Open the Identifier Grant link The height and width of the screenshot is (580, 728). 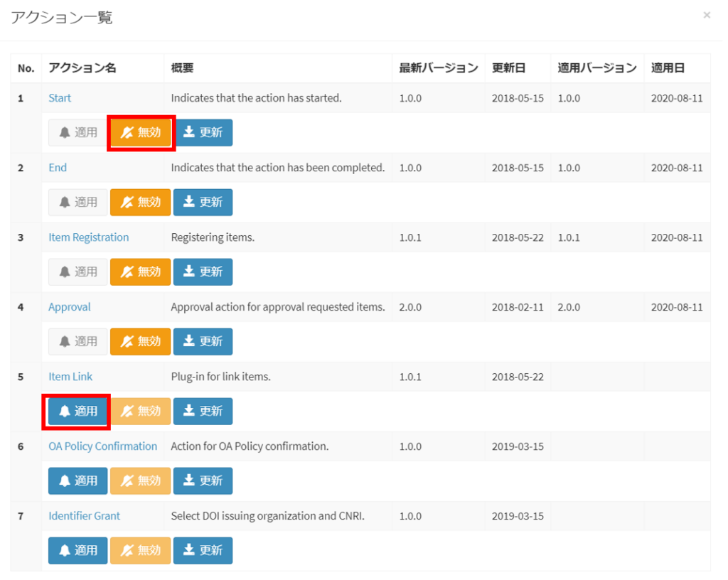click(x=85, y=516)
